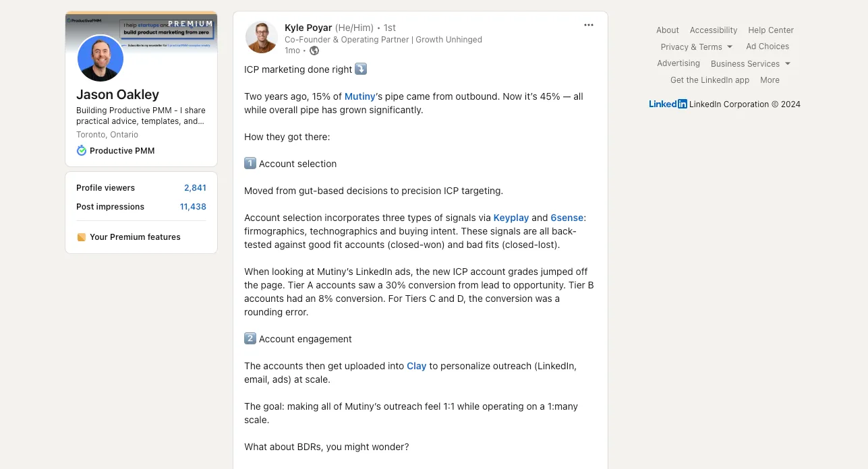Screen dimensions: 868x469
Task: Open the Help Center footer link
Action: click(770, 30)
